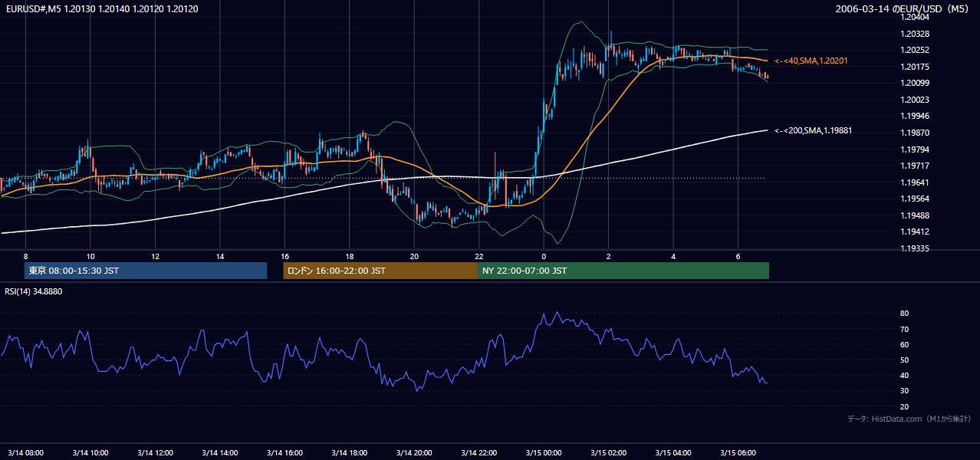
Task: Click price level 1.19335 on the axis
Action: (915, 249)
